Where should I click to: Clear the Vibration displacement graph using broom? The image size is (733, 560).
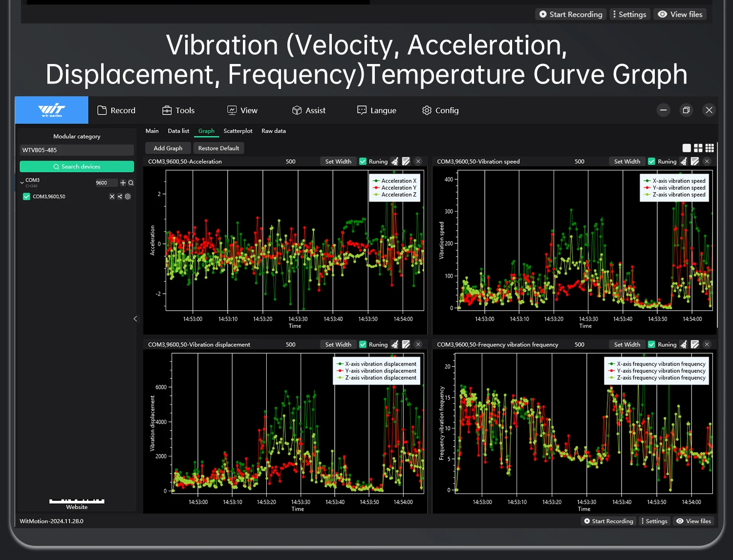[x=395, y=345]
